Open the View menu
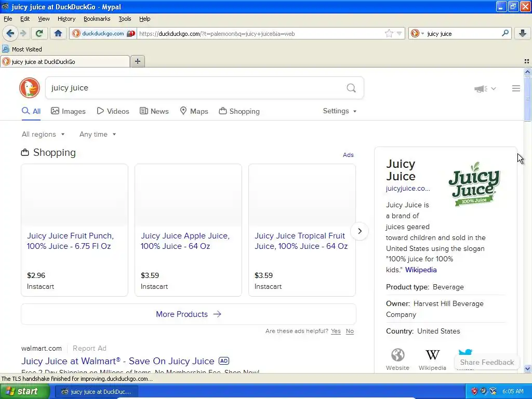The image size is (532, 399). [44, 19]
